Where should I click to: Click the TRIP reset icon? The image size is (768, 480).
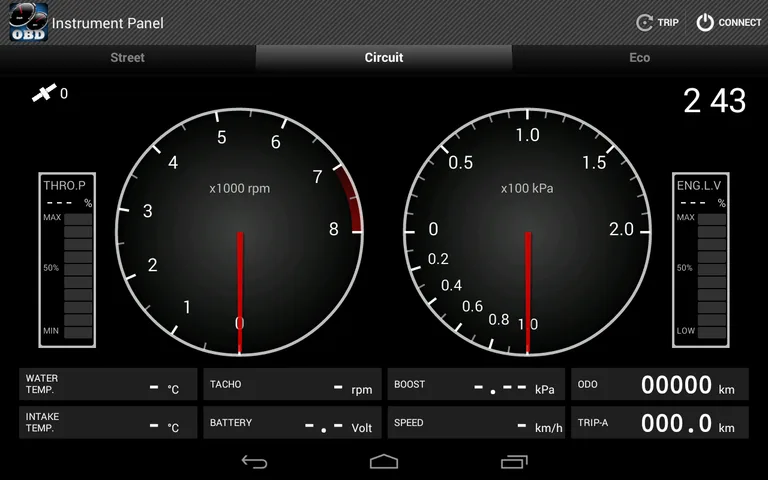(645, 23)
